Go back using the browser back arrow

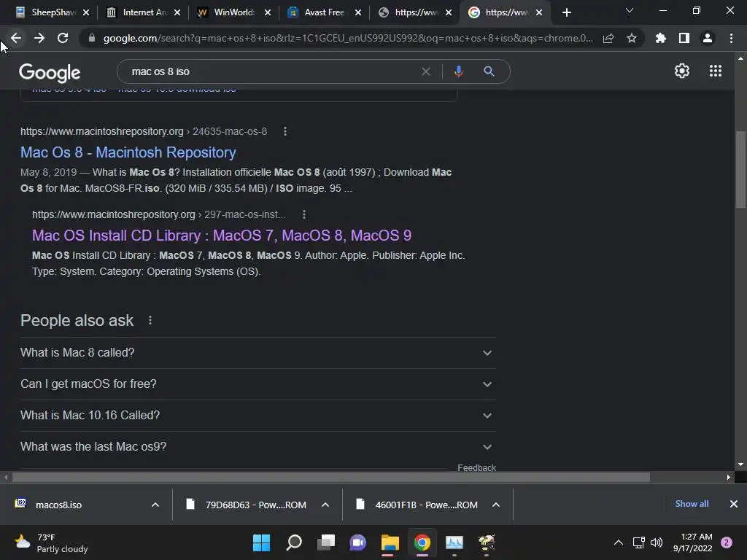pyautogui.click(x=16, y=38)
